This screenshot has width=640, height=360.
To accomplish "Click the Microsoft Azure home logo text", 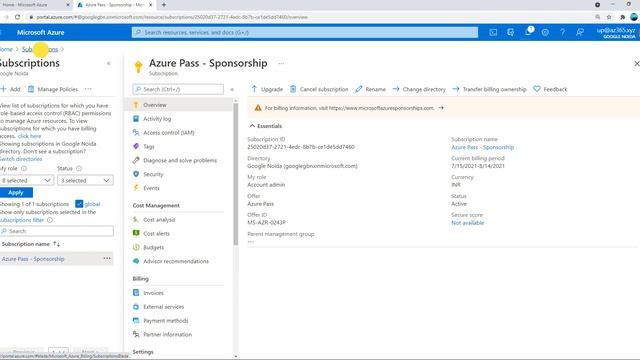I will point(40,32).
